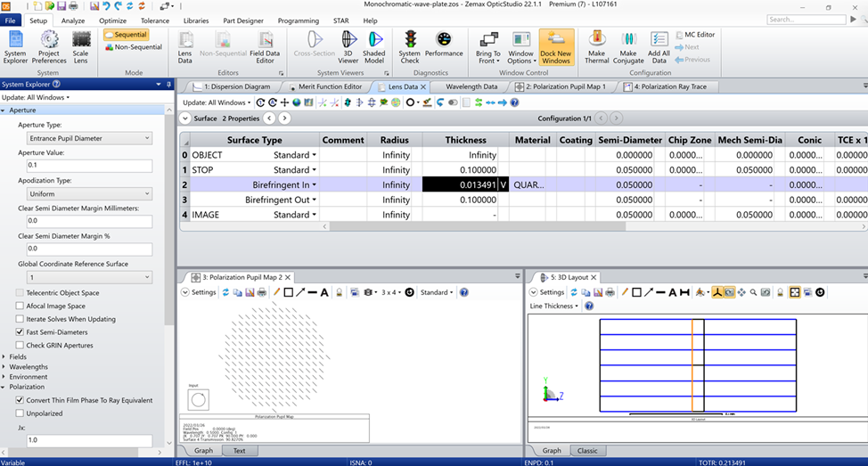This screenshot has height=466, width=868.
Task: Click the Aperture Value input field
Action: [90, 166]
